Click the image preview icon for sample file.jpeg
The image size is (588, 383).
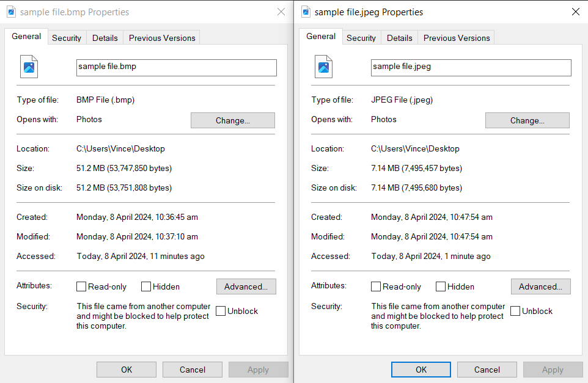coord(323,67)
